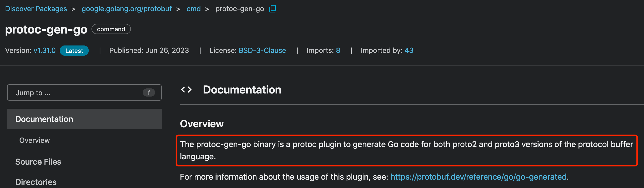Click the code brackets icon beside Documentation
644x188 pixels.
[186, 90]
